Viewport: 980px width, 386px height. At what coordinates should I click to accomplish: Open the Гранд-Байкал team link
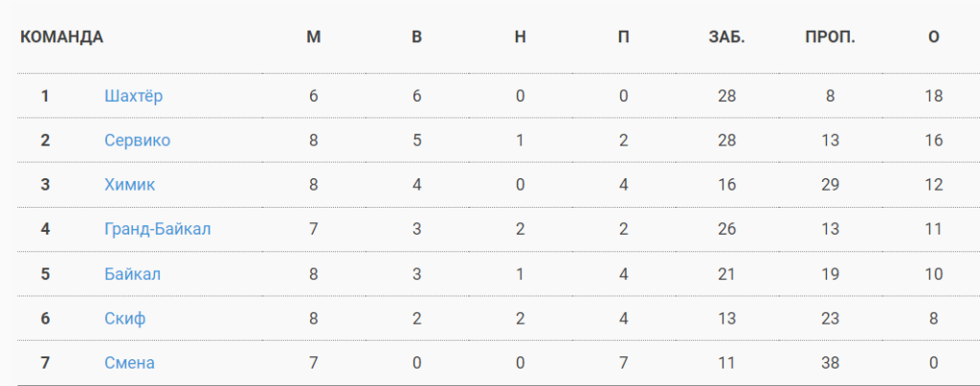158,230
